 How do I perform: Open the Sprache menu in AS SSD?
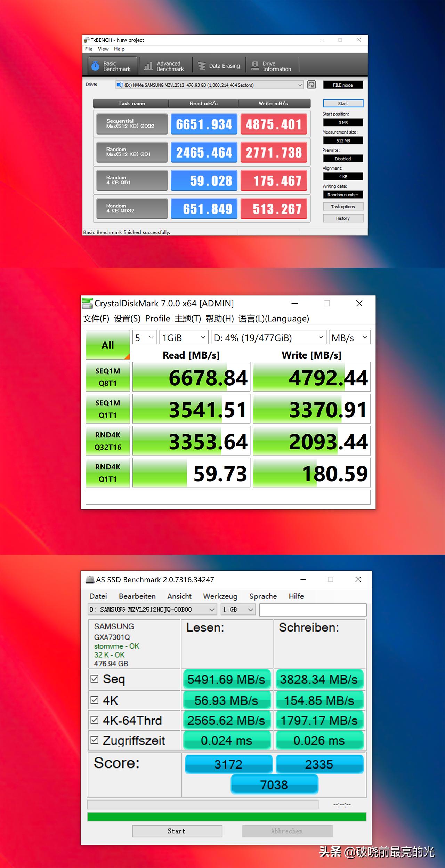[263, 596]
